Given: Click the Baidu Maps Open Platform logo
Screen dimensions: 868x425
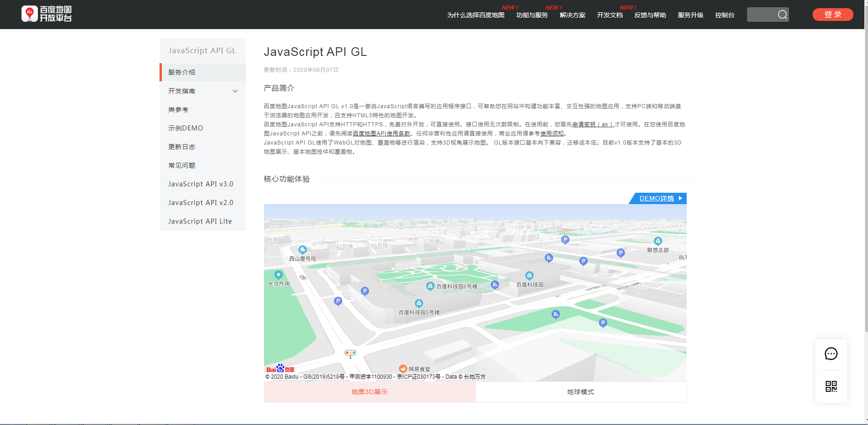Looking at the screenshot, I should pyautogui.click(x=46, y=14).
